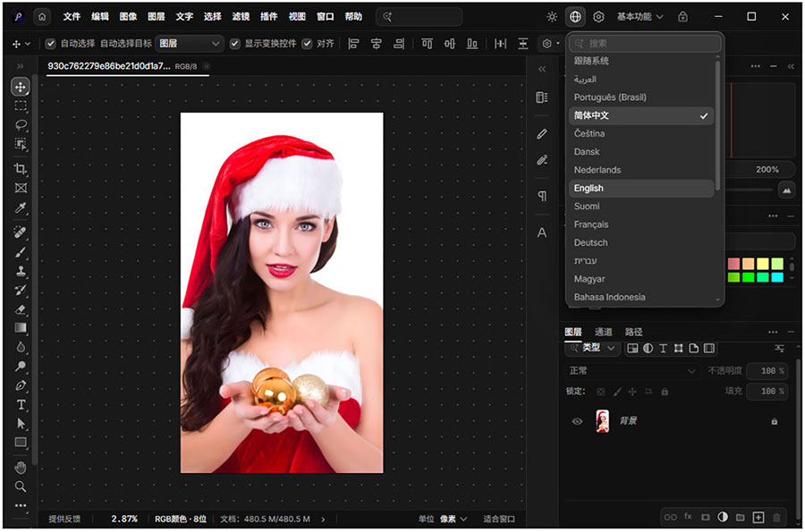Select the Gradient tool
The height and width of the screenshot is (532, 805).
tap(21, 328)
